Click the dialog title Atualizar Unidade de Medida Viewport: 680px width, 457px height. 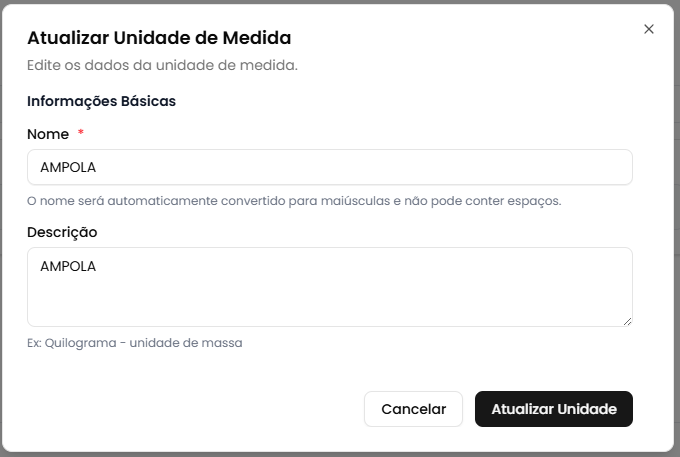pos(159,38)
